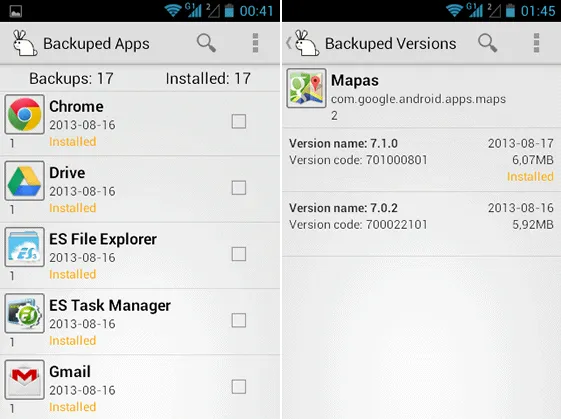Tap the Backups: 17 counter

(71, 78)
